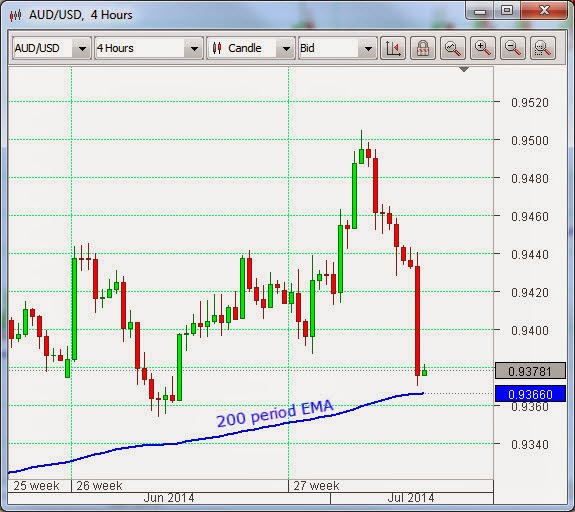Click the 25 week time axis label
The image size is (575, 512).
tap(36, 486)
